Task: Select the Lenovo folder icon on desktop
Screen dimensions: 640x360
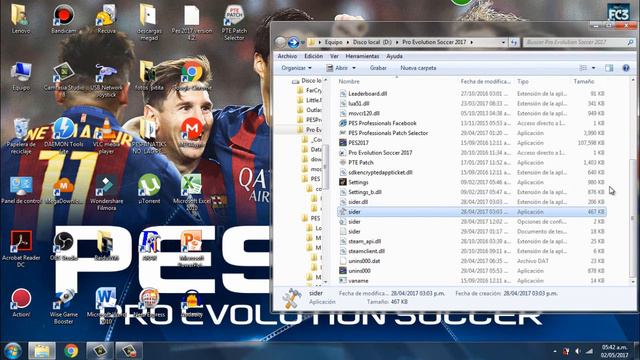Action: 21,19
